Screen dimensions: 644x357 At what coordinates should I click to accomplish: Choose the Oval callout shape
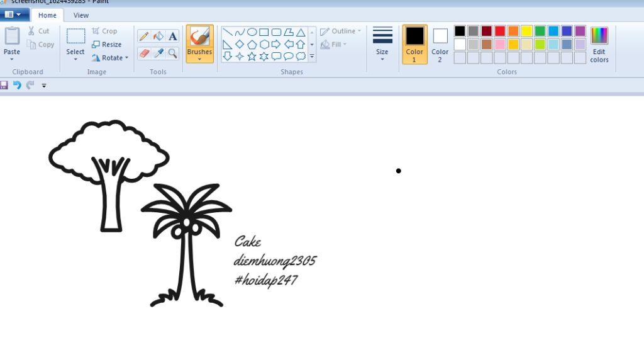point(289,56)
